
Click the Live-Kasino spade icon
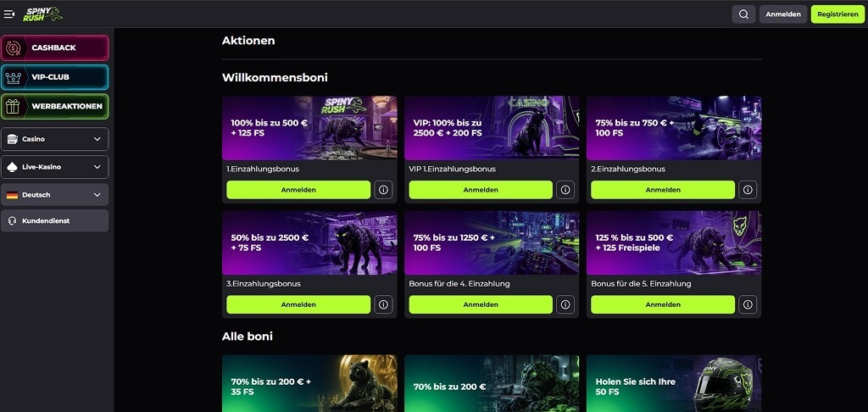point(12,167)
